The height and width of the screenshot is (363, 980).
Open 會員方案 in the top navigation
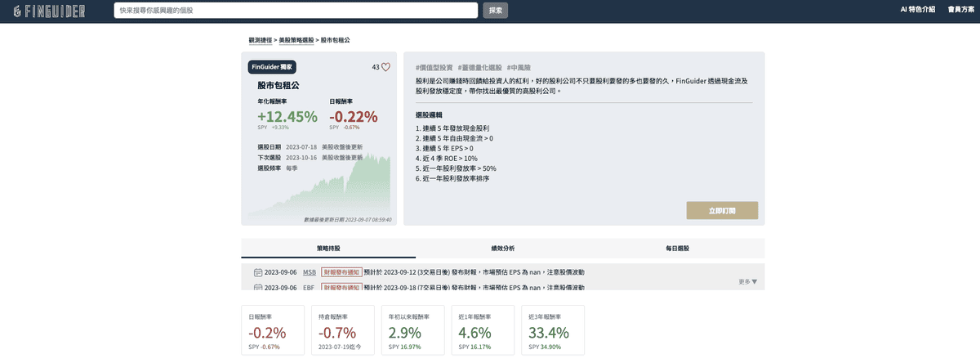tap(960, 10)
